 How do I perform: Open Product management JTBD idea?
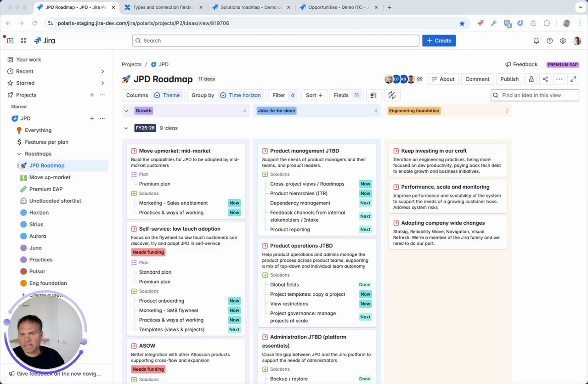[305, 151]
